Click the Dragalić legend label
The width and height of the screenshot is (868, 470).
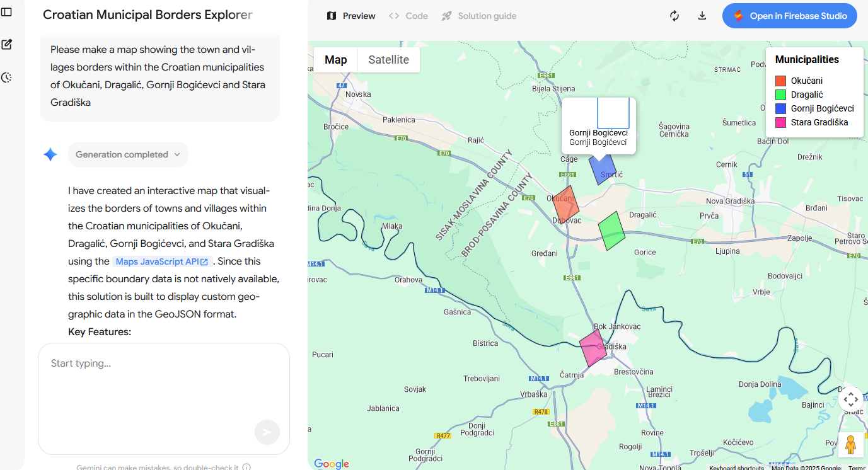tap(807, 95)
